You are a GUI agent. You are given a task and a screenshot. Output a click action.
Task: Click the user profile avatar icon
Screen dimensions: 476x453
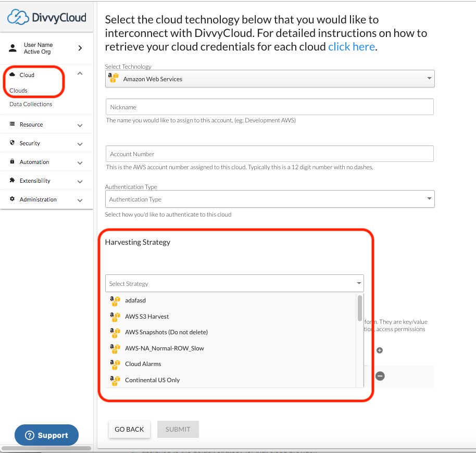(12, 48)
